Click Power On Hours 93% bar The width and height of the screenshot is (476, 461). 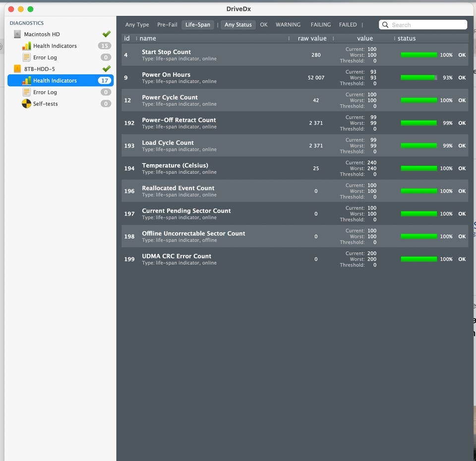[x=419, y=78]
